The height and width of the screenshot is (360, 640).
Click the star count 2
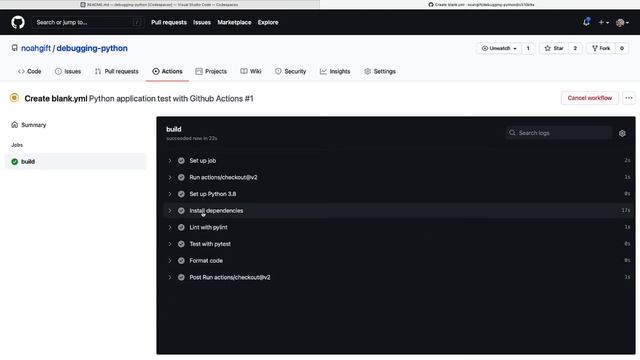[575, 48]
